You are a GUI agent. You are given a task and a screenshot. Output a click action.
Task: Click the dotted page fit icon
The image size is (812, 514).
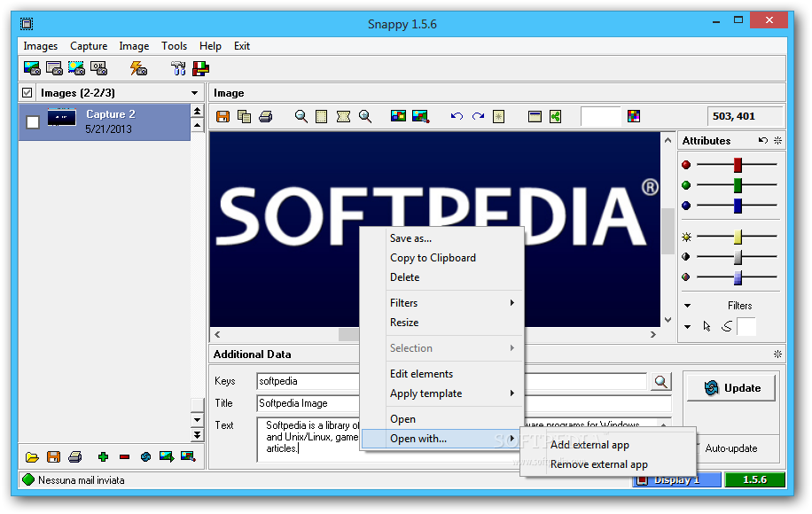pos(322,116)
